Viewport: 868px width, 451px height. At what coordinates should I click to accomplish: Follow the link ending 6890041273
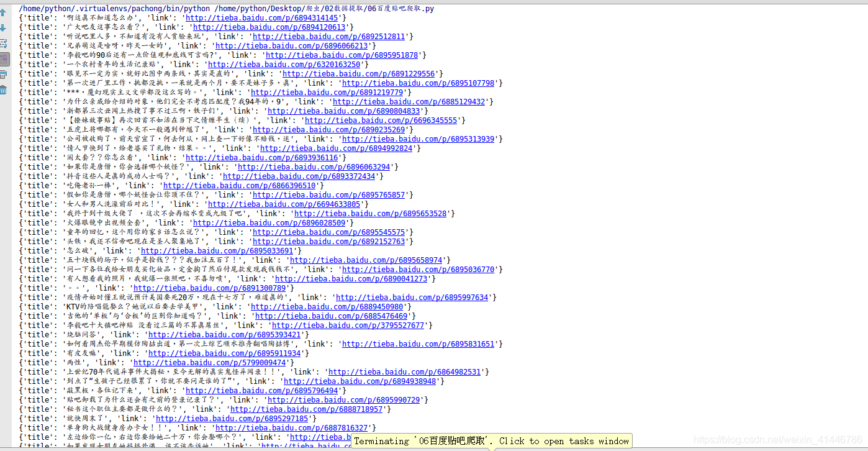pyautogui.click(x=351, y=279)
